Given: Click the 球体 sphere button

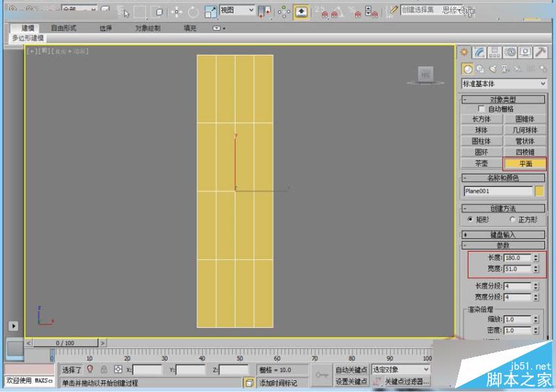Looking at the screenshot, I should pos(482,130).
